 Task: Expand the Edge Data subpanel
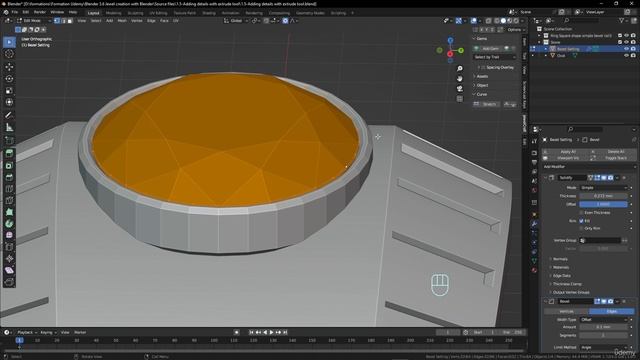tap(562, 276)
